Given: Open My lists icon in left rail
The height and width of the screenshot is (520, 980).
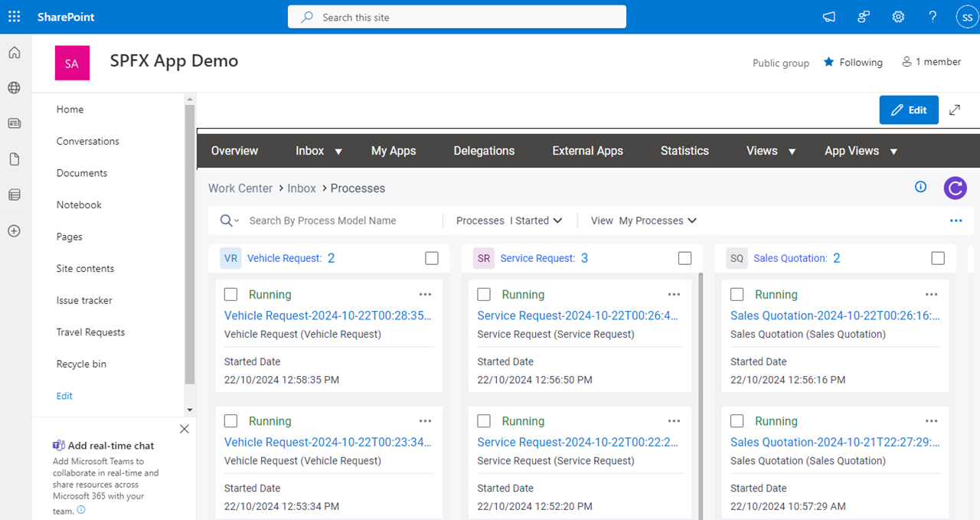Looking at the screenshot, I should [15, 195].
